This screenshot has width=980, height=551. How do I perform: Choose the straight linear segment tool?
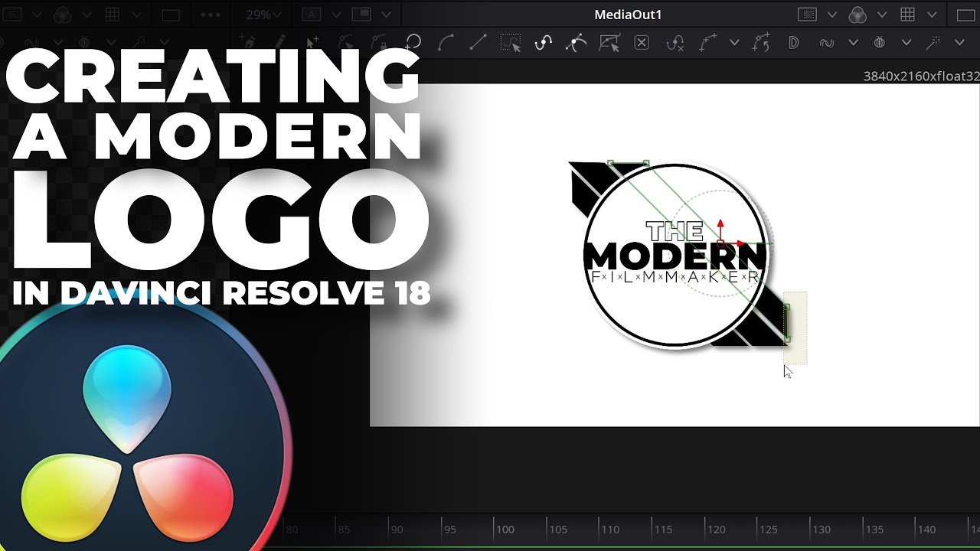pyautogui.click(x=478, y=43)
